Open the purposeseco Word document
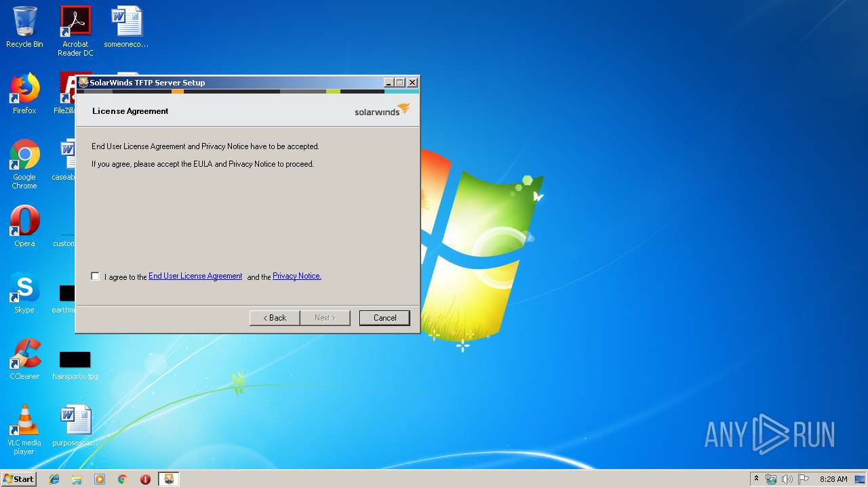Viewport: 868px width, 488px height. (75, 426)
